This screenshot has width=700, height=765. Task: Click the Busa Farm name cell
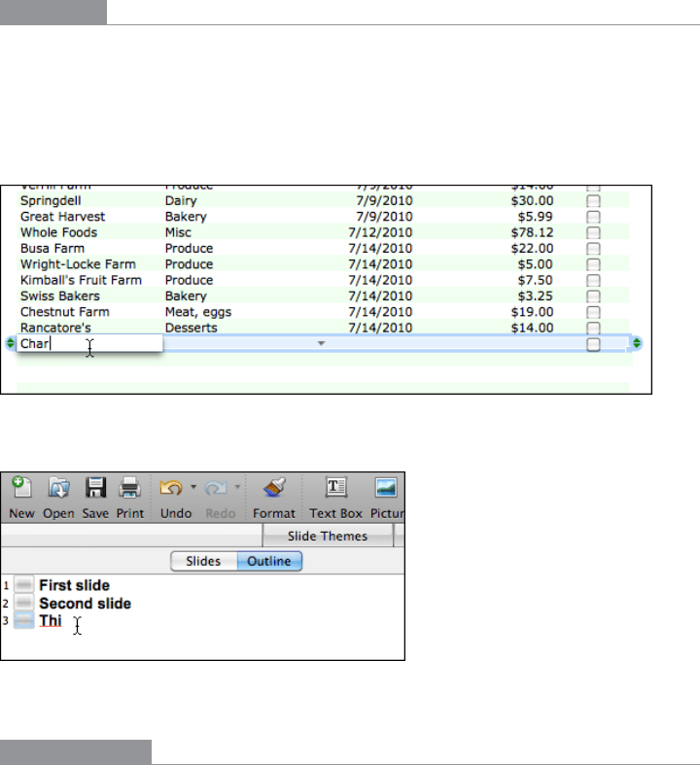pos(52,248)
